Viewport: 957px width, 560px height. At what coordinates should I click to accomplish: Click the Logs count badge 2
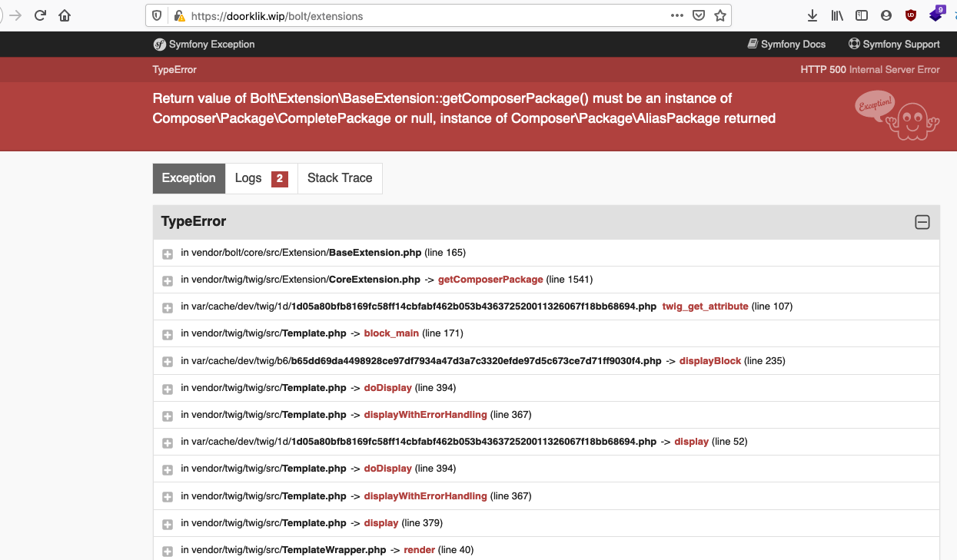click(x=280, y=179)
